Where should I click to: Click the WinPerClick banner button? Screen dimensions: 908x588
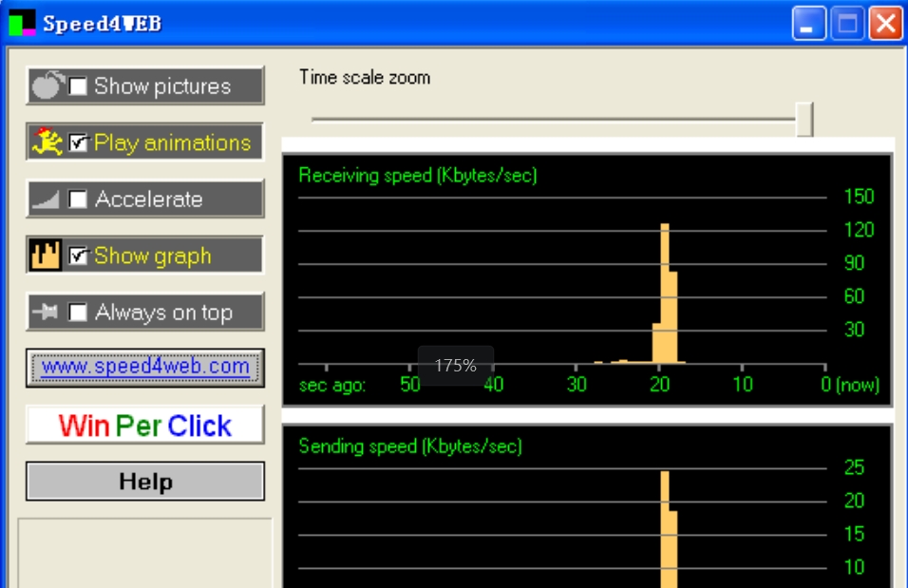(145, 426)
